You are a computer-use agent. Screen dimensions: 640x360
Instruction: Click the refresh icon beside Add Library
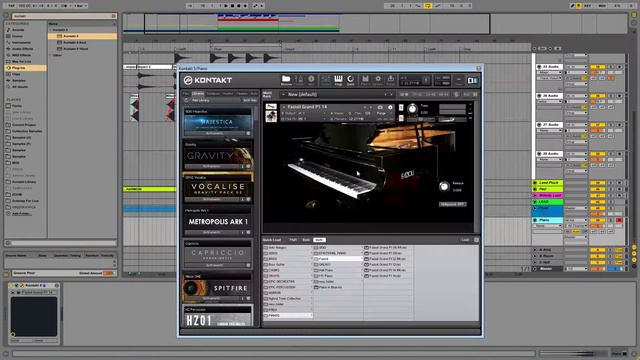coord(186,100)
